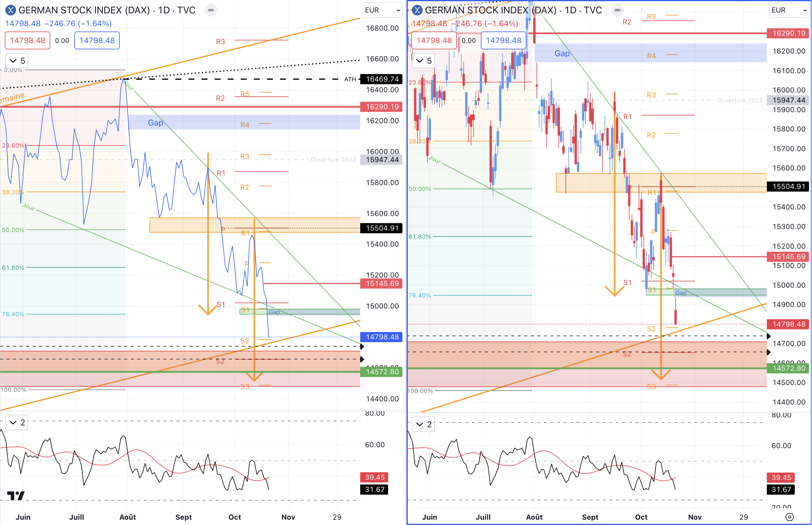Click the ATH 16469.74 price label on left axis
The width and height of the screenshot is (812, 525).
pos(382,79)
